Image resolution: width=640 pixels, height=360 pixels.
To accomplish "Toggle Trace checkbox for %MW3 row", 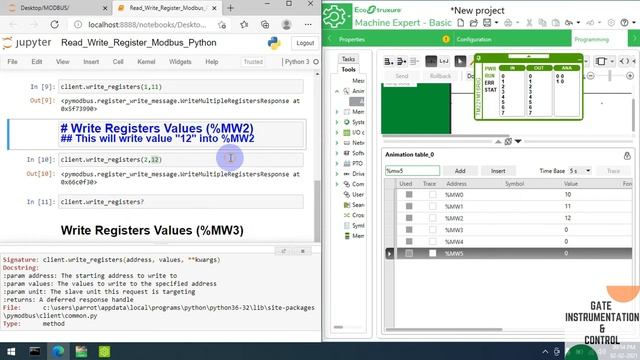I will [x=432, y=230].
